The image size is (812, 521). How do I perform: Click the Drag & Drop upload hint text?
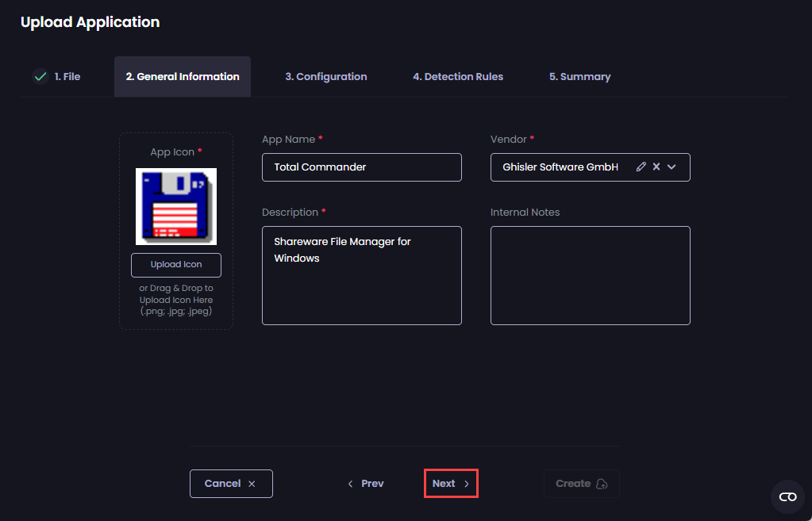[176, 300]
